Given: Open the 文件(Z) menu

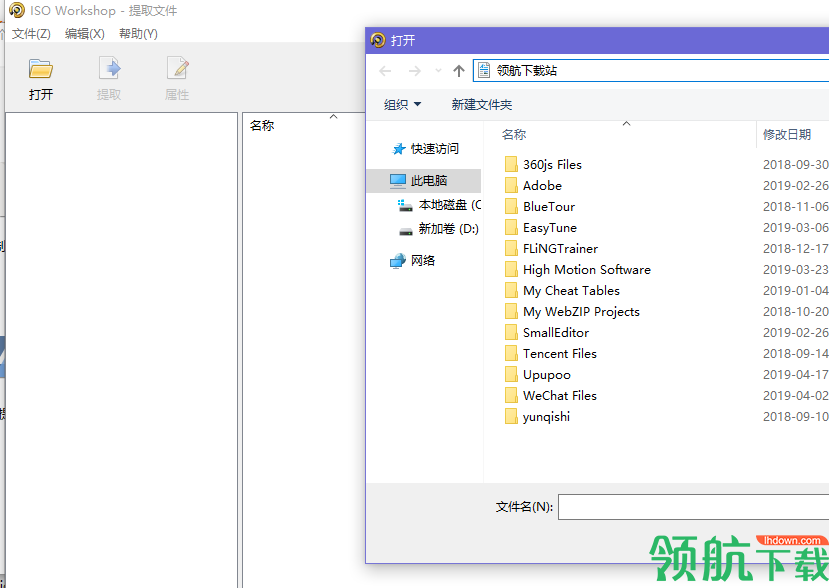Looking at the screenshot, I should click(31, 34).
